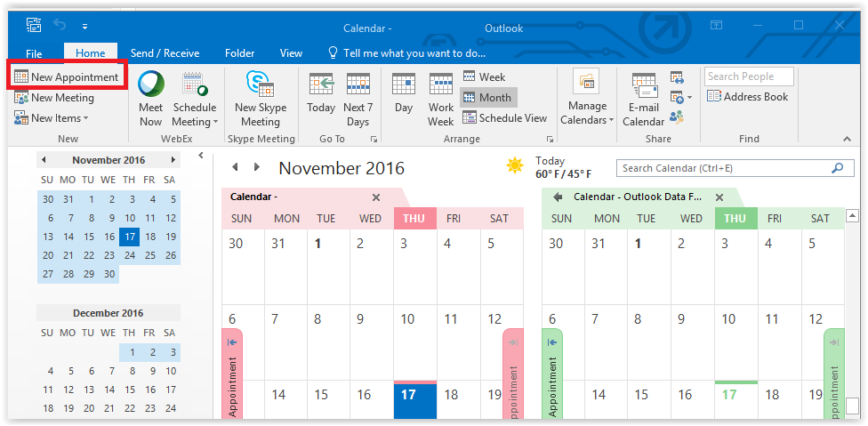Select day 17 in pink calendar
The height and width of the screenshot is (426, 868).
[415, 400]
